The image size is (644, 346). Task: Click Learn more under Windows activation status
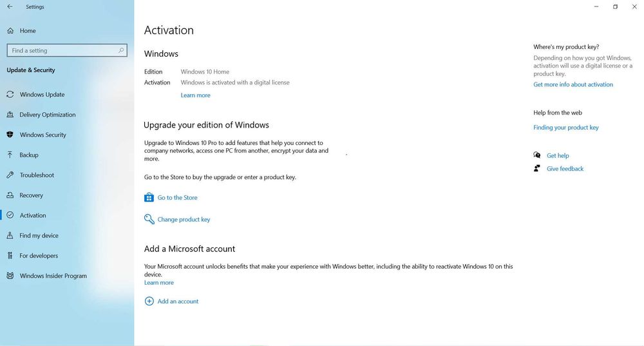[x=195, y=95]
